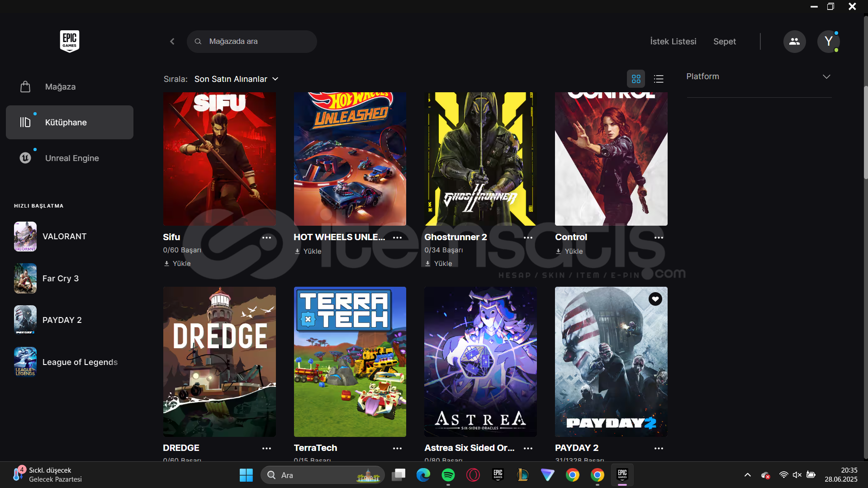This screenshot has width=868, height=488.
Task: Open the taskbar clock and date
Action: tap(841, 475)
